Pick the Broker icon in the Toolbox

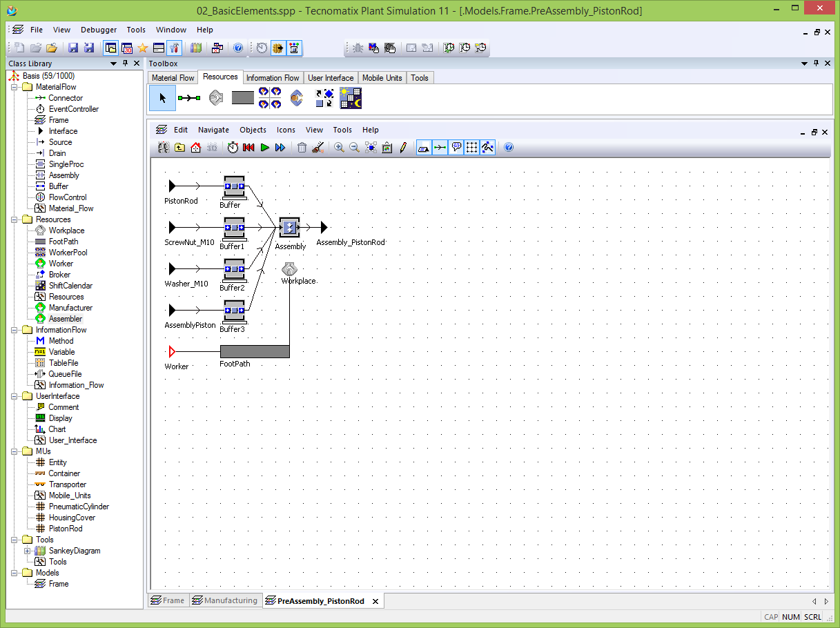(324, 98)
